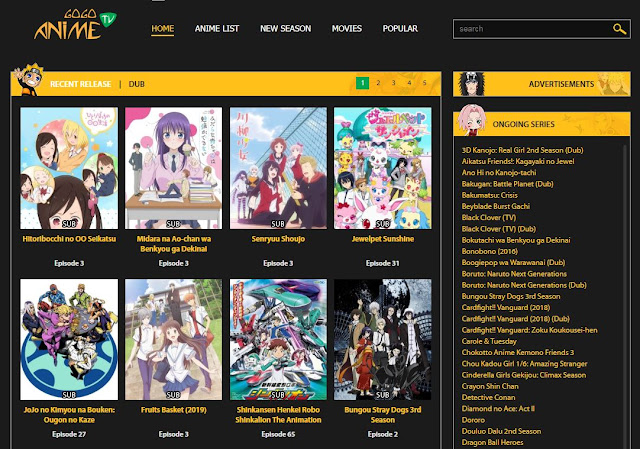The image size is (640, 449).
Task: Click the search magnifier icon
Action: pyautogui.click(x=619, y=29)
